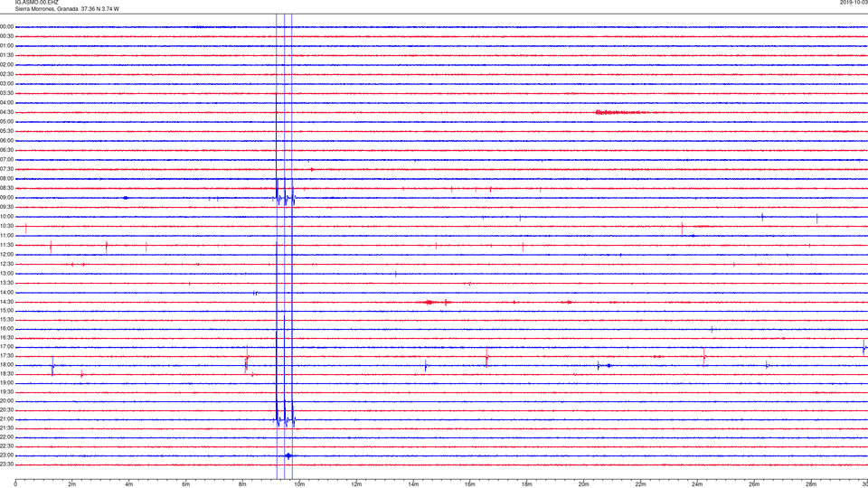Image resolution: width=868 pixels, height=488 pixels.
Task: Pick the 06:30 trace label
Action: 7,150
